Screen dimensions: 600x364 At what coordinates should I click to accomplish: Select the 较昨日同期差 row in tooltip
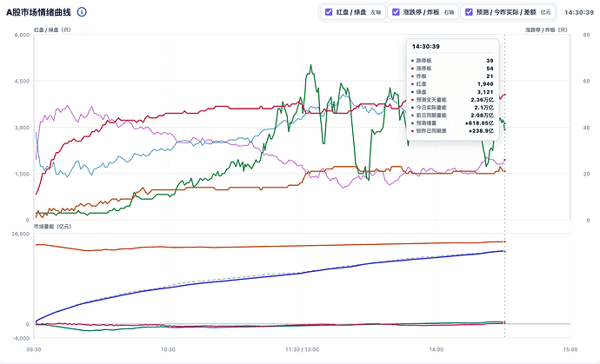click(x=452, y=131)
